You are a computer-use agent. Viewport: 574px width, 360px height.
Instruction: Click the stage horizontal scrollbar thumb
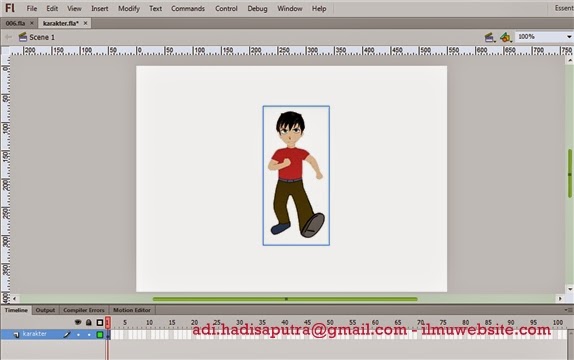pos(285,299)
